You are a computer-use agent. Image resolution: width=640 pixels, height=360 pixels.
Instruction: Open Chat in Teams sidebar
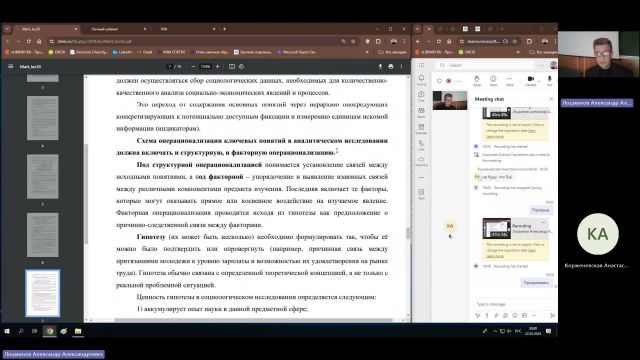tap(421, 96)
